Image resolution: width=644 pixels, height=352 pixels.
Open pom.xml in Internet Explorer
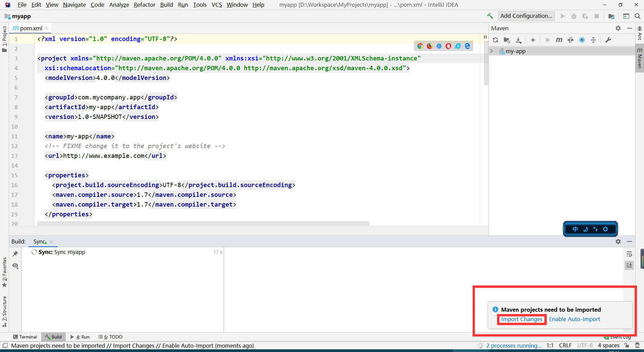coord(458,46)
